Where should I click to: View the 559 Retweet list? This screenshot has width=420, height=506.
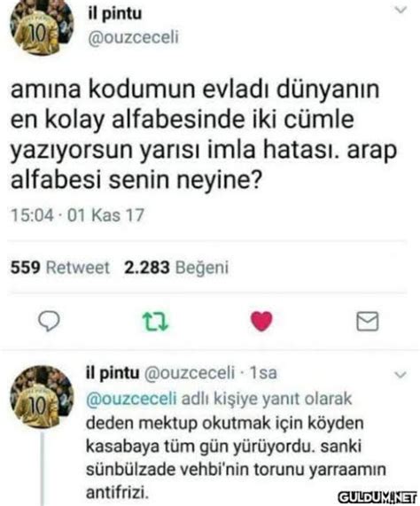(60, 268)
